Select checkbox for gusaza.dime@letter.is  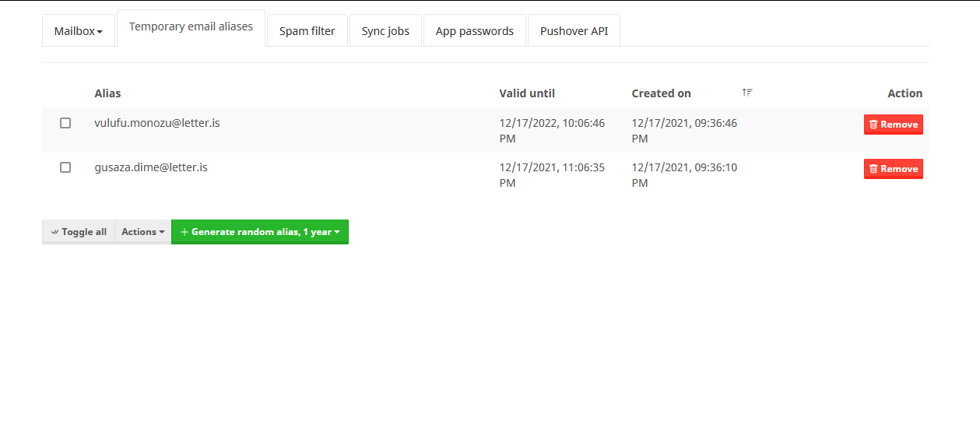pos(65,167)
